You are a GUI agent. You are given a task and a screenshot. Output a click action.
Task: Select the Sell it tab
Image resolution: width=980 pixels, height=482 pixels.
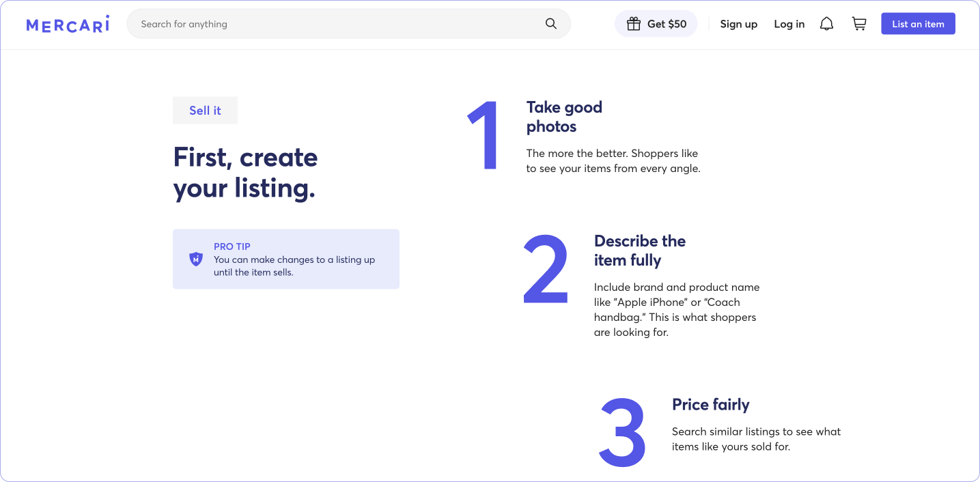205,109
